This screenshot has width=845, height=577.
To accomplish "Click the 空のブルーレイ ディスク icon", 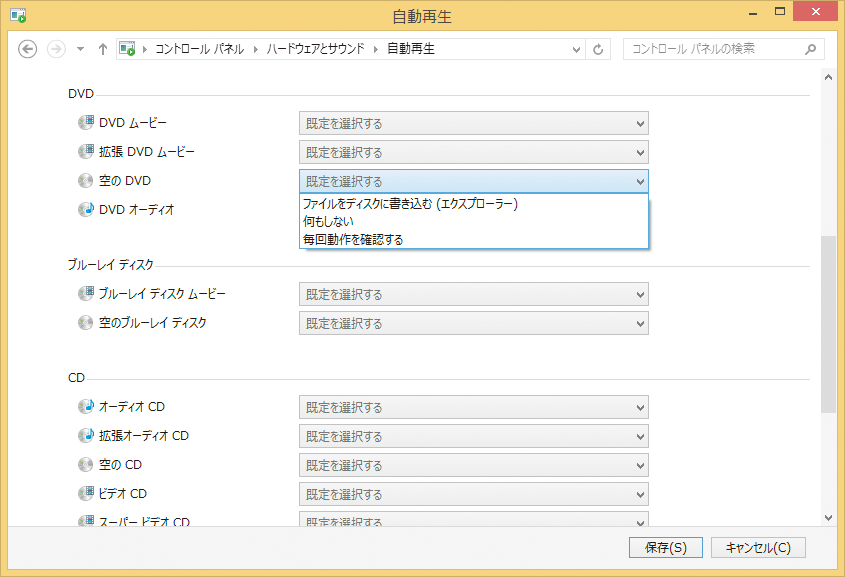I will pyautogui.click(x=85, y=322).
